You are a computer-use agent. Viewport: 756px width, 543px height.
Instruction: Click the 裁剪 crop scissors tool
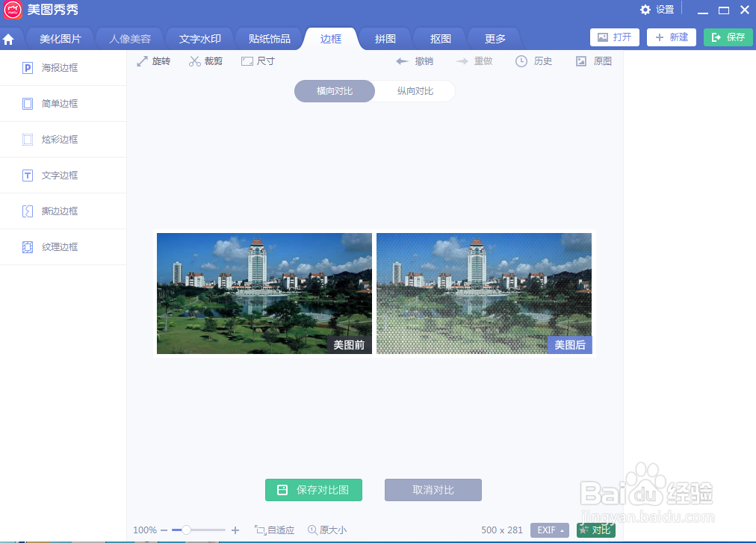pos(206,61)
